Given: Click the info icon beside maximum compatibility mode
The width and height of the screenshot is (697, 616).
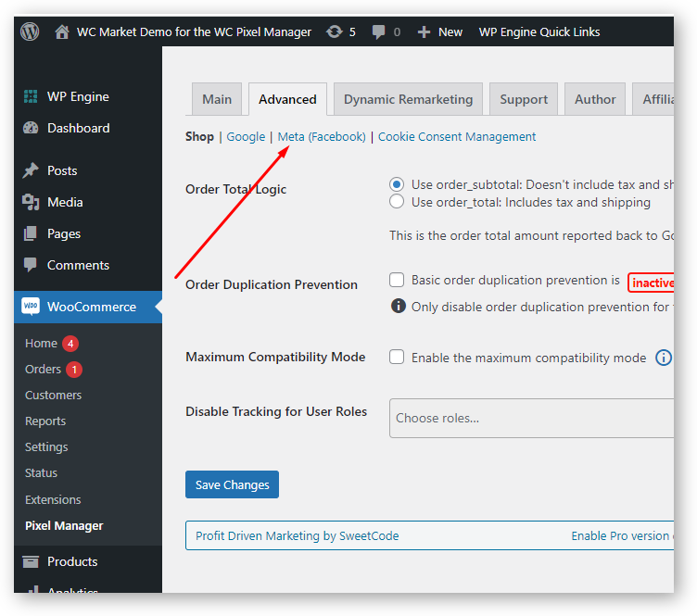Looking at the screenshot, I should (664, 358).
